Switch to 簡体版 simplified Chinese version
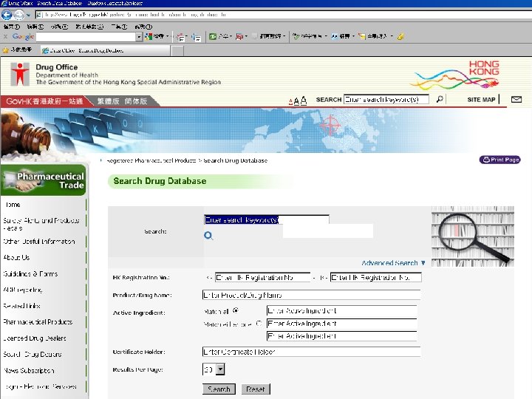 tap(136, 101)
